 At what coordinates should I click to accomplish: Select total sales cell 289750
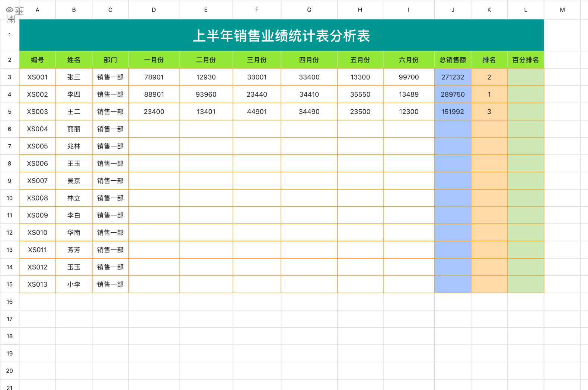453,94
